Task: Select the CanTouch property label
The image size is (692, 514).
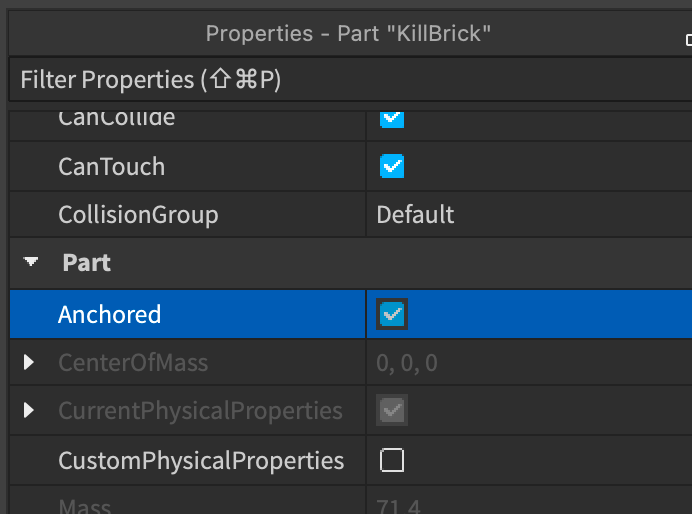Action: pos(112,166)
